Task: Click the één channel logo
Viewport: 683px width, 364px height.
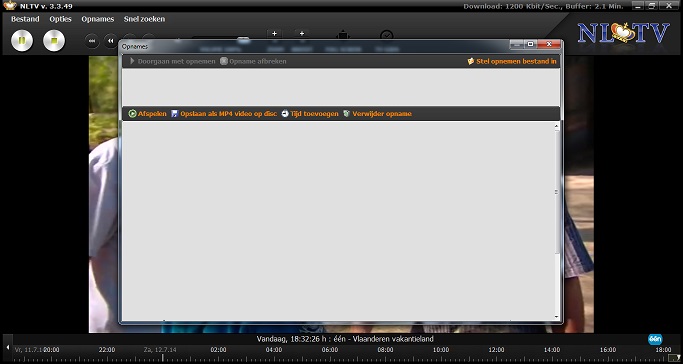Action: [x=655, y=339]
